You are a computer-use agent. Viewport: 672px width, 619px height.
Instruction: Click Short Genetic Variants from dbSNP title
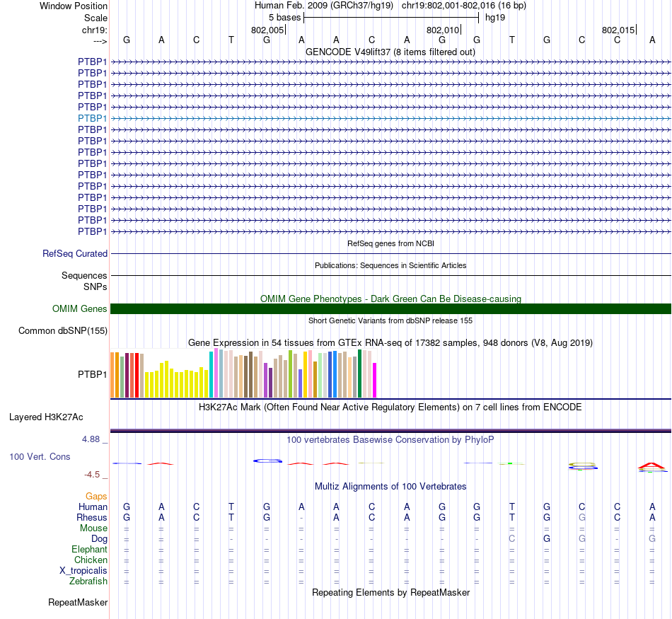click(390, 320)
